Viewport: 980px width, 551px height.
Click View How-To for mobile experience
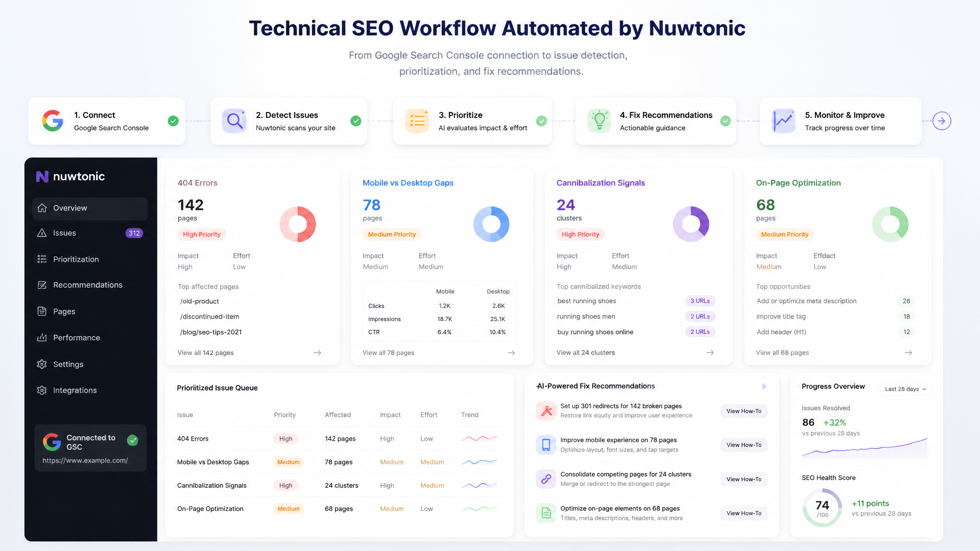coord(744,445)
